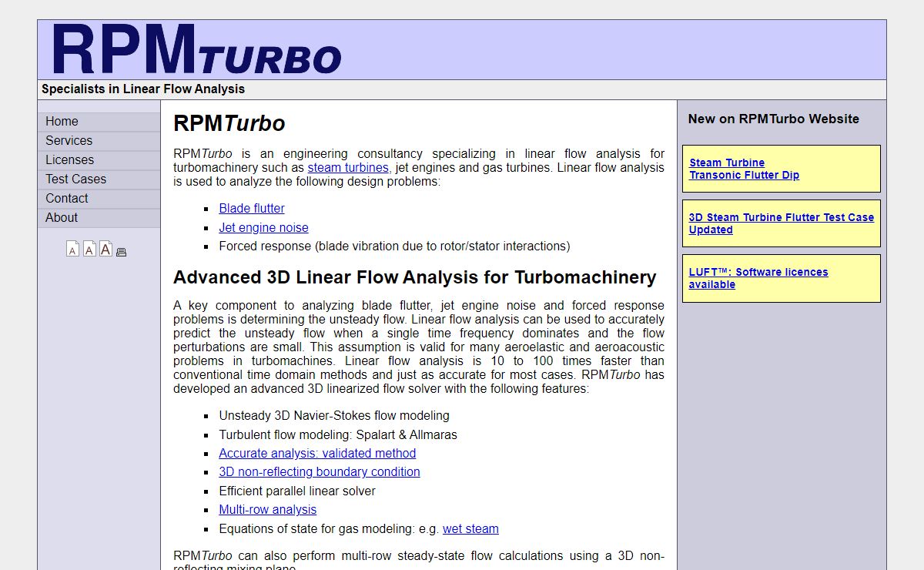924x570 pixels.
Task: Open the Jet engine noise link
Action: (x=263, y=228)
